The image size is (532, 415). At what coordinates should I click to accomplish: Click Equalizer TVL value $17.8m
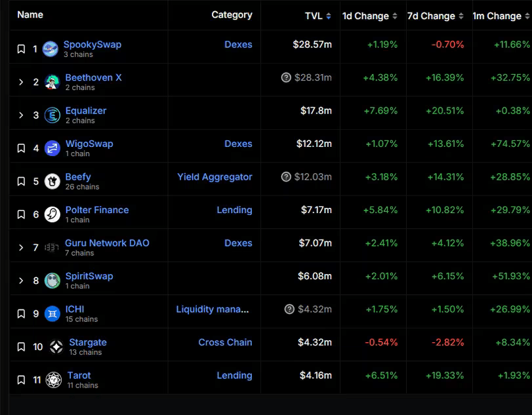click(316, 111)
